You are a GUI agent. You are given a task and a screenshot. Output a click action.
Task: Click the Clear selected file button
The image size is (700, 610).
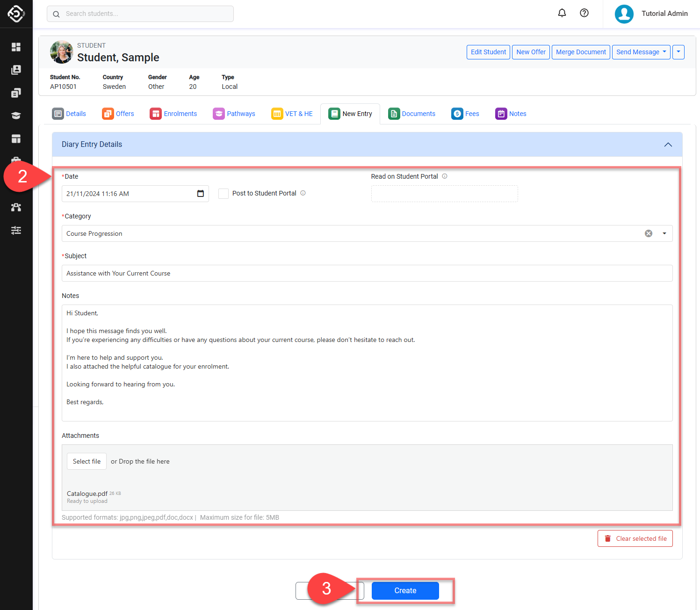pyautogui.click(x=635, y=538)
